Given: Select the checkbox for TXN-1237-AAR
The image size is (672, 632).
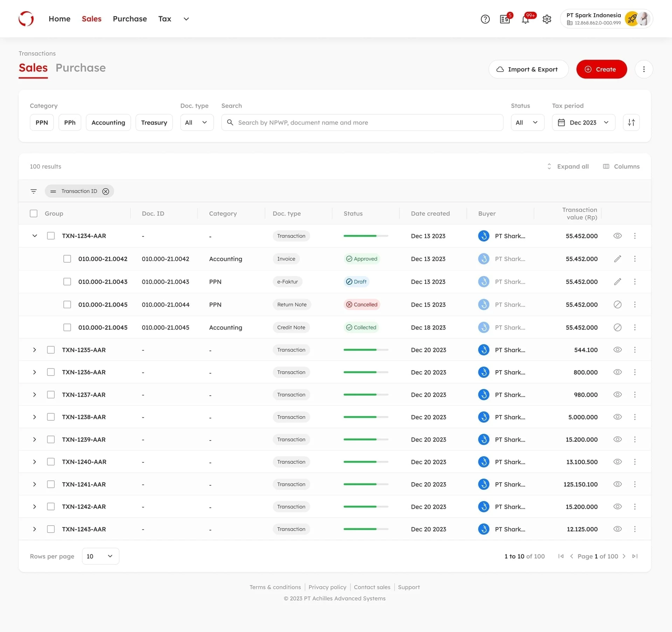Looking at the screenshot, I should point(51,395).
